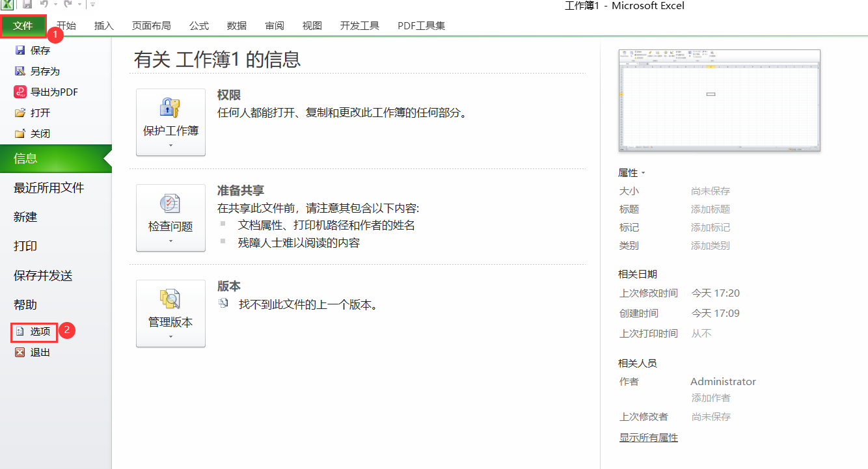Viewport: 868px width, 469px height.
Task: Click the 保存 disk icon in sidebar
Action: [x=20, y=50]
